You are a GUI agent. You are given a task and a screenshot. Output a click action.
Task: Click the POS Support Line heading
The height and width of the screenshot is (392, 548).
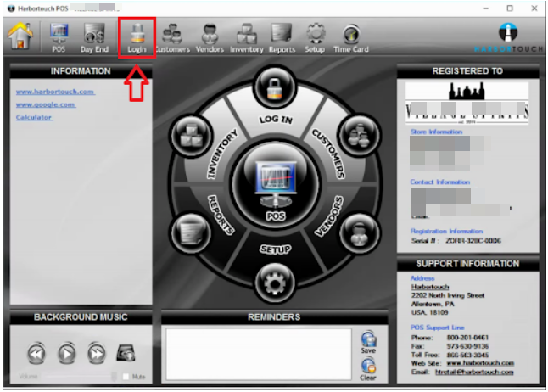pyautogui.click(x=437, y=328)
